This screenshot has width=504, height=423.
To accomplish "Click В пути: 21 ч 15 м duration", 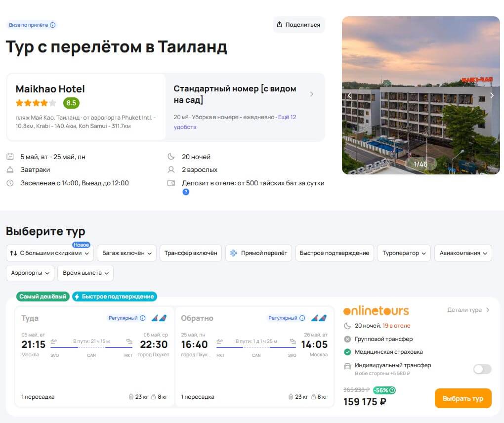I will (91, 341).
